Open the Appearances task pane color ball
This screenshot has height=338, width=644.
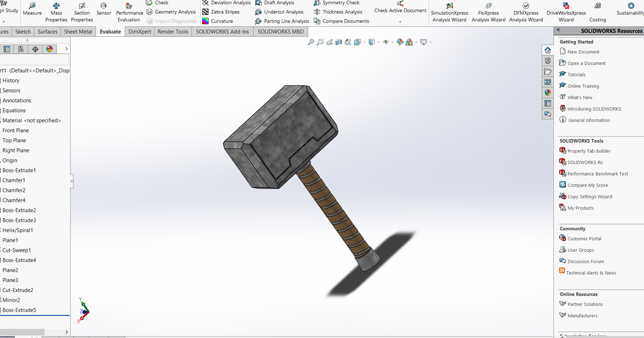548,93
